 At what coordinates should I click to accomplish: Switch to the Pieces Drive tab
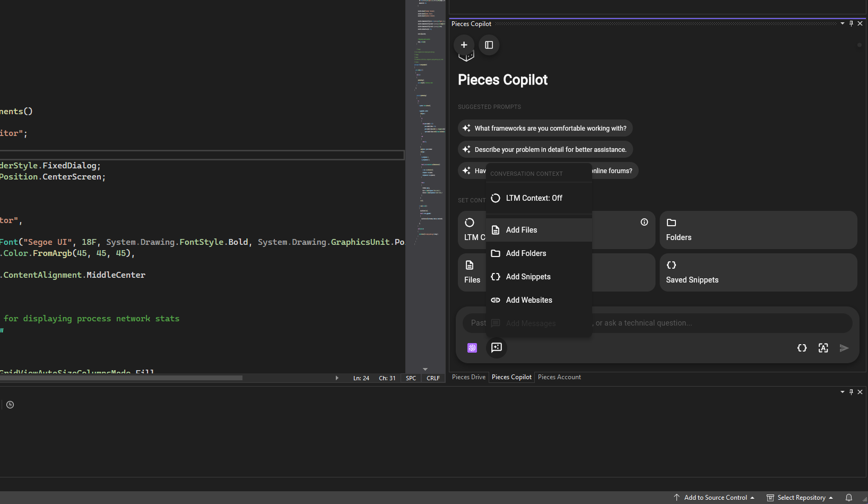click(x=468, y=377)
